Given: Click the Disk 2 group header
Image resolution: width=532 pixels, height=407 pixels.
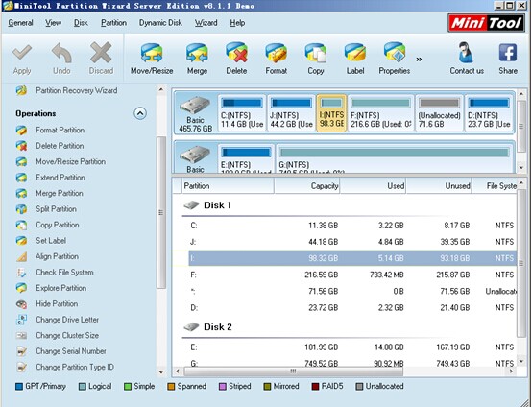Looking at the screenshot, I should [x=207, y=327].
